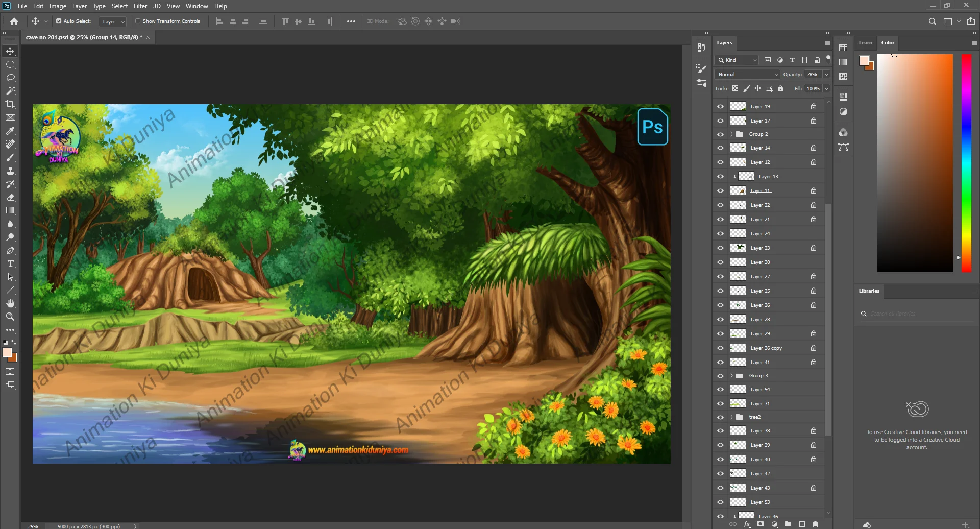
Task: Uncheck the Auto-Select checkbox
Action: [59, 21]
